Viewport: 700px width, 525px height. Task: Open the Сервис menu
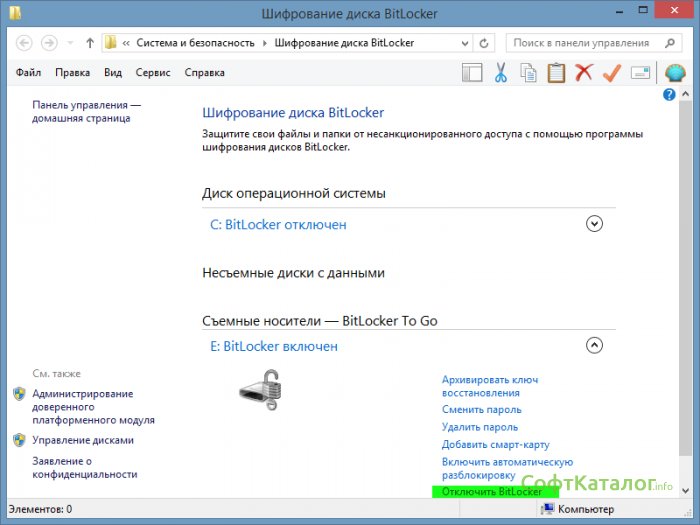[x=152, y=73]
